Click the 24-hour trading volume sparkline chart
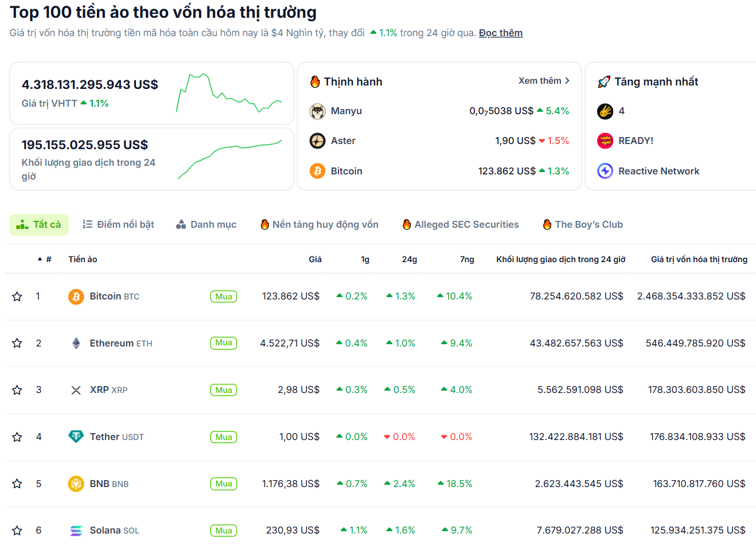This screenshot has height=545, width=756. click(x=229, y=157)
